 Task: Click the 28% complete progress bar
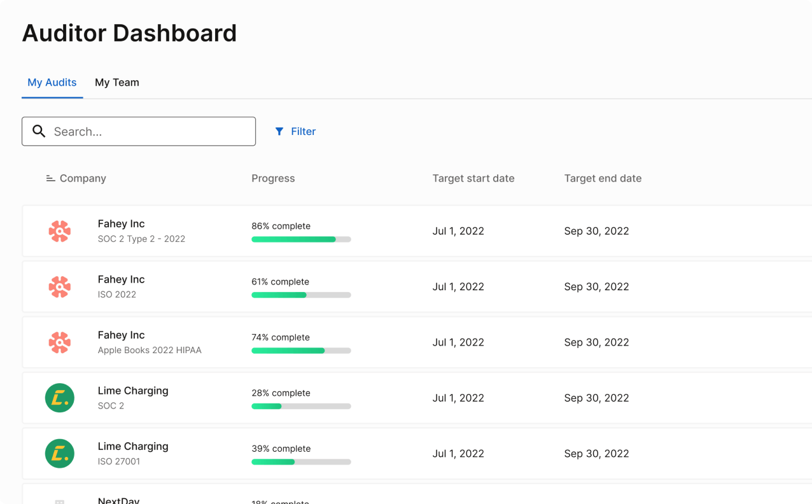point(301,406)
